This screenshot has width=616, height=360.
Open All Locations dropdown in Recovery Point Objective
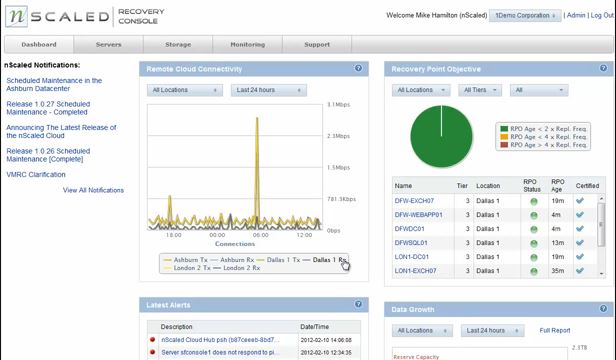click(421, 90)
